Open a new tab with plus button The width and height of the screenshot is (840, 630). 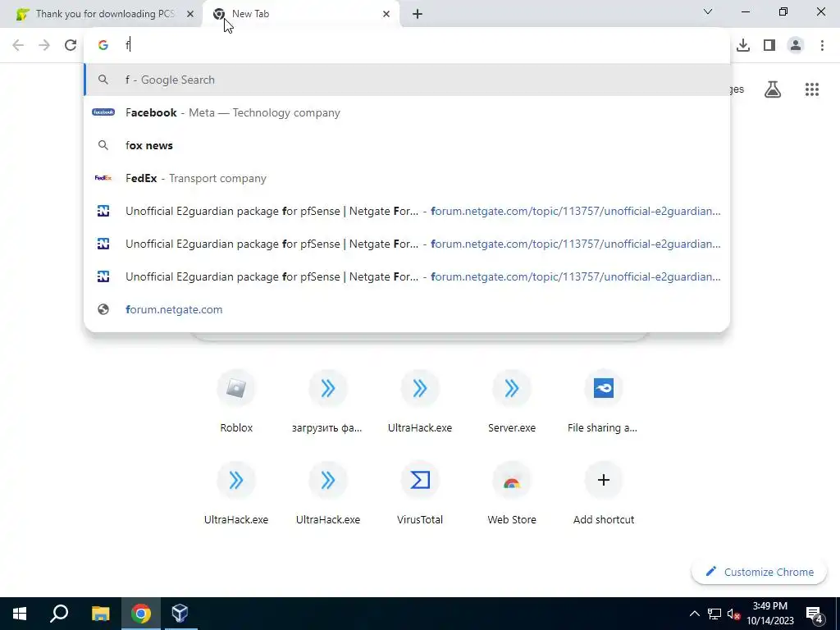[418, 14]
